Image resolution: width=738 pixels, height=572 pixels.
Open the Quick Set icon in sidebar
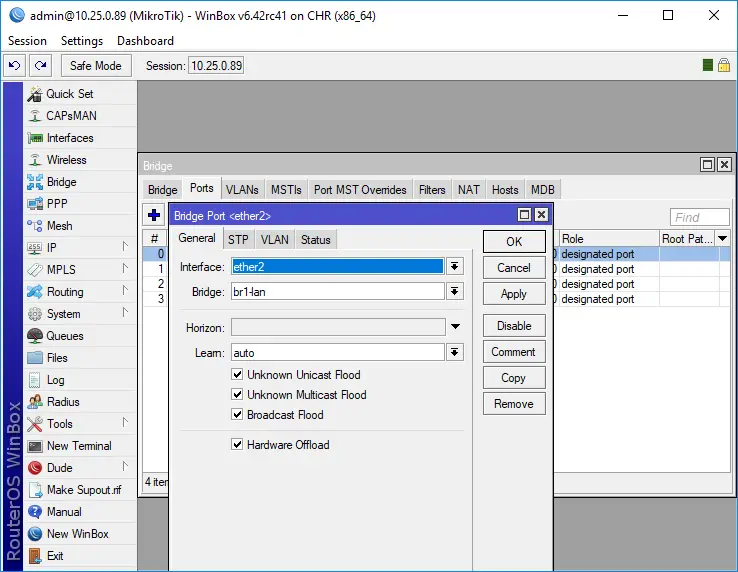point(35,94)
